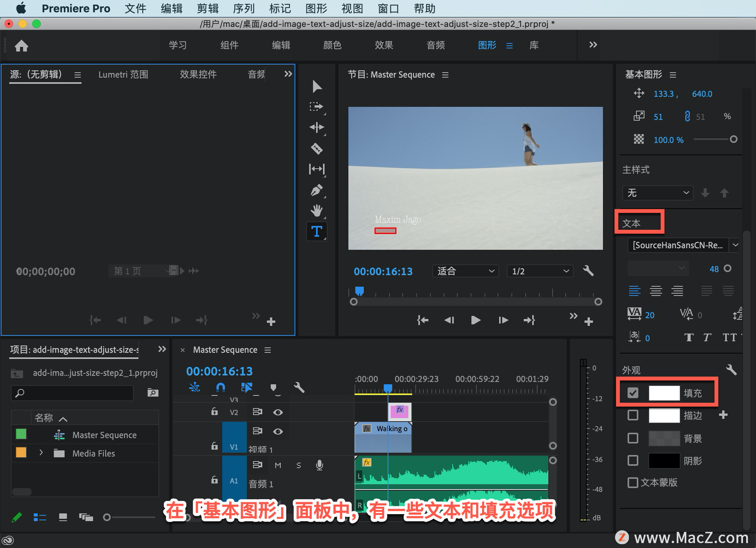Select the Slip tool
This screenshot has width=756, height=548.
(317, 169)
